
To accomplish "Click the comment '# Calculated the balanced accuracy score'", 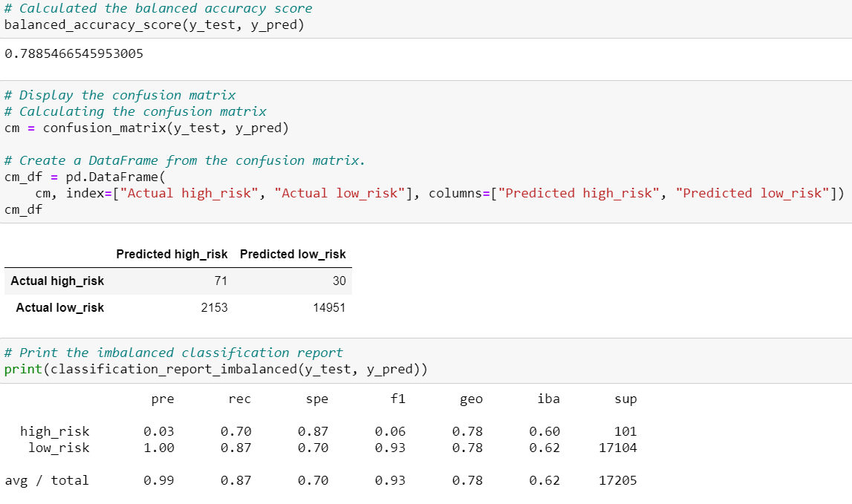I will coord(158,9).
